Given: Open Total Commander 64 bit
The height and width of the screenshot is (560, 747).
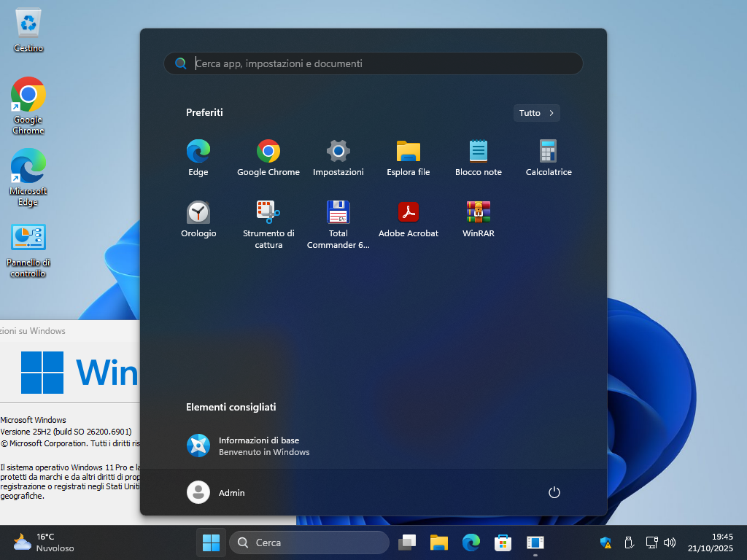Looking at the screenshot, I should 338,225.
